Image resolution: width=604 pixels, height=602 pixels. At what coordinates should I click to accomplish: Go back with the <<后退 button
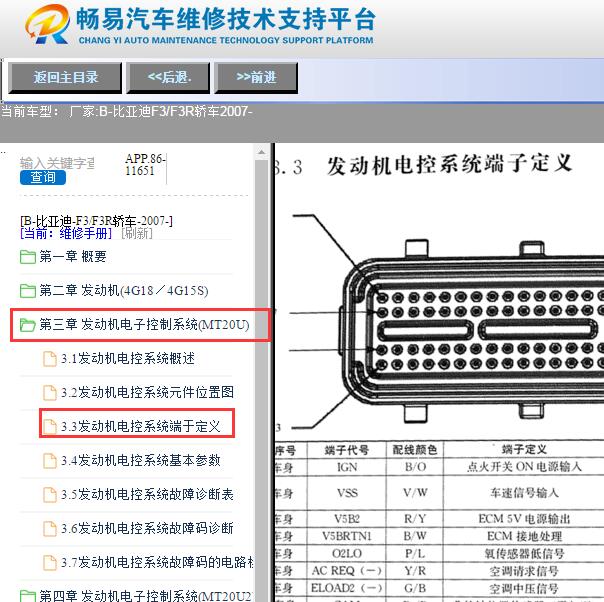coord(168,78)
